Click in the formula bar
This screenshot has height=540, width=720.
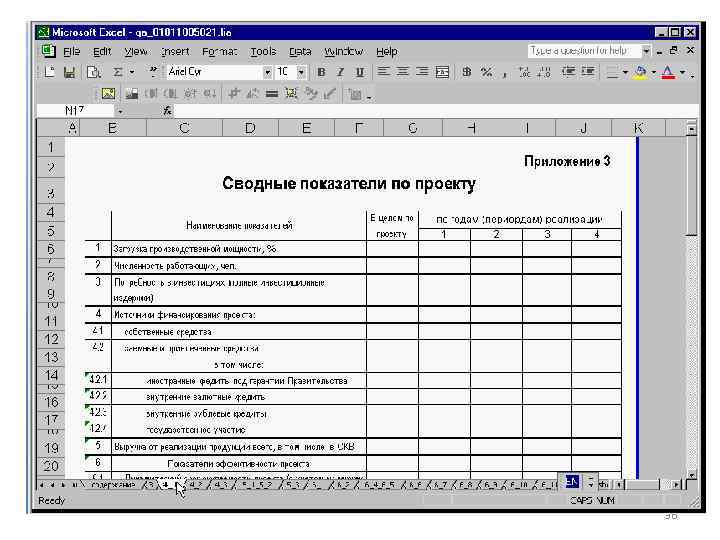[x=436, y=111]
